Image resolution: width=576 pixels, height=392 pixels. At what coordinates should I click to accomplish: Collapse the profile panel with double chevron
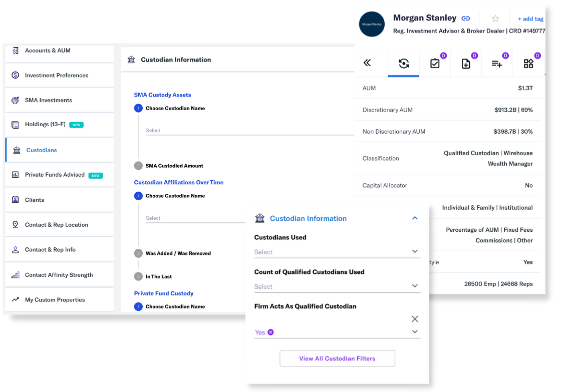(367, 63)
